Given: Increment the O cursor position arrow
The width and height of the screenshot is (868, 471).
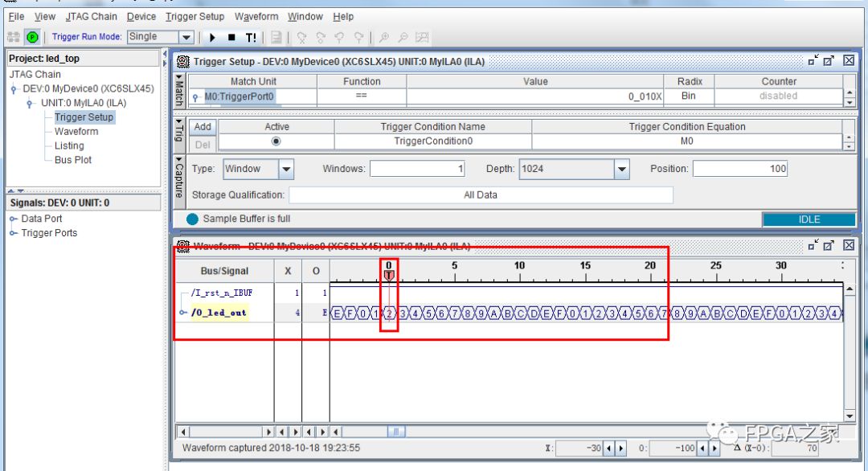Looking at the screenshot, I should 714,448.
